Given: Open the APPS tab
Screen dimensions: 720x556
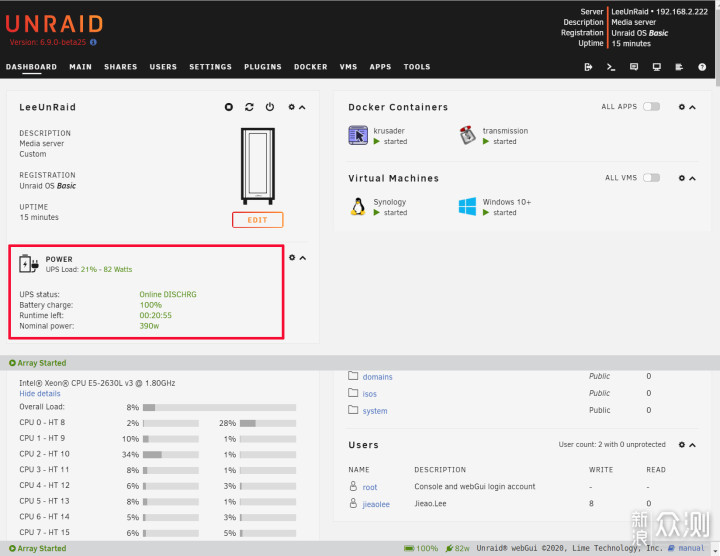Looking at the screenshot, I should 381,67.
